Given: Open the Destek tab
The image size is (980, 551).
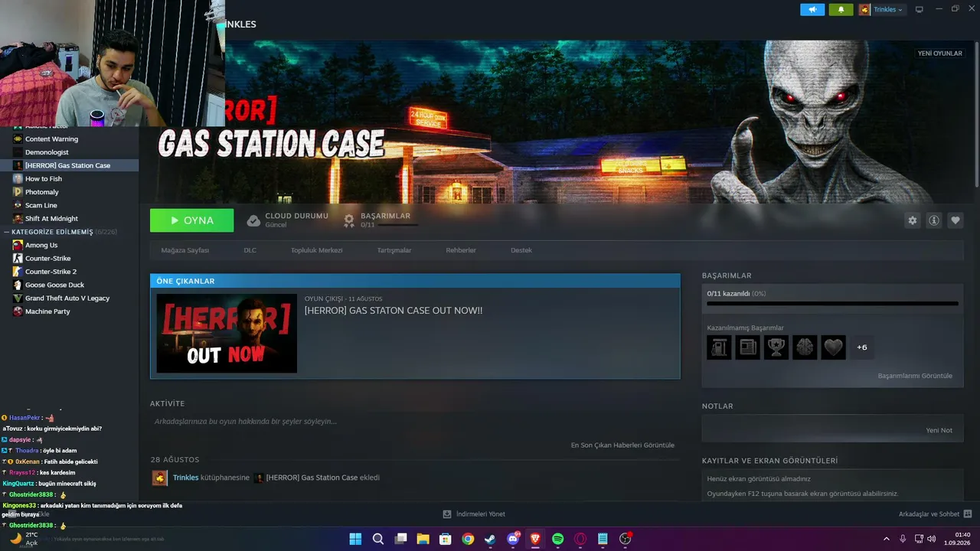Looking at the screenshot, I should pyautogui.click(x=521, y=250).
